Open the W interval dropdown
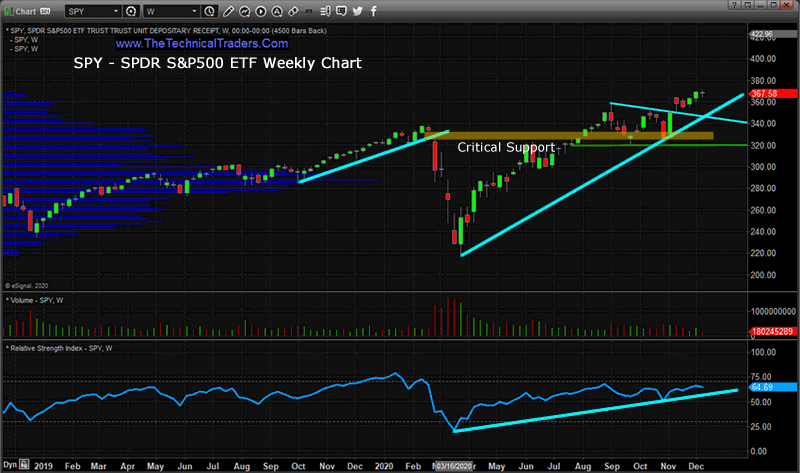The image size is (800, 473). 171,11
